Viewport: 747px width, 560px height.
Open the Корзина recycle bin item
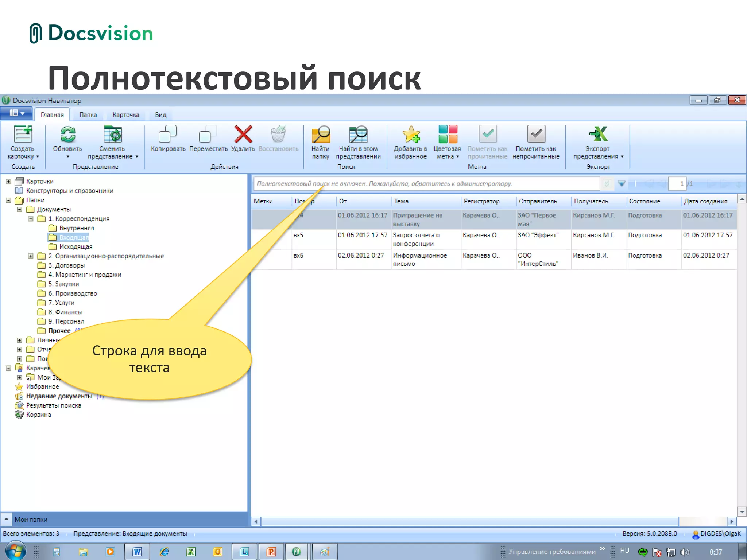point(38,415)
